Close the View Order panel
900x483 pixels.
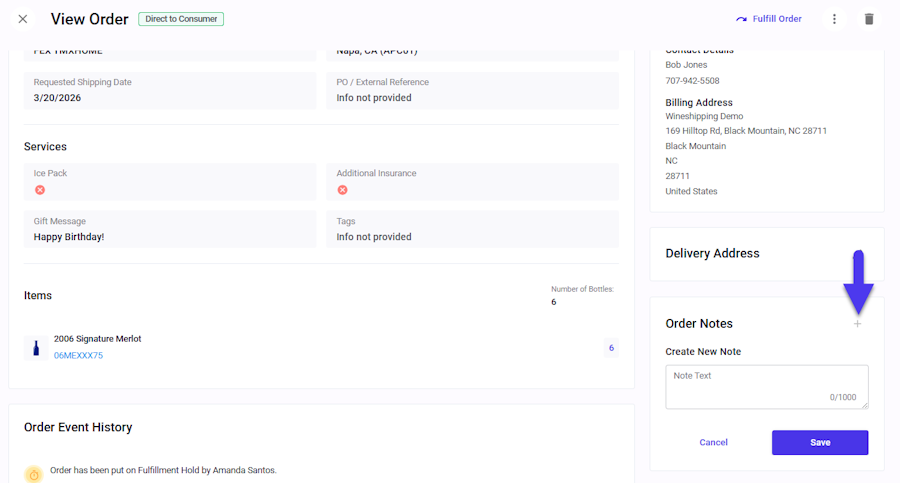23,19
